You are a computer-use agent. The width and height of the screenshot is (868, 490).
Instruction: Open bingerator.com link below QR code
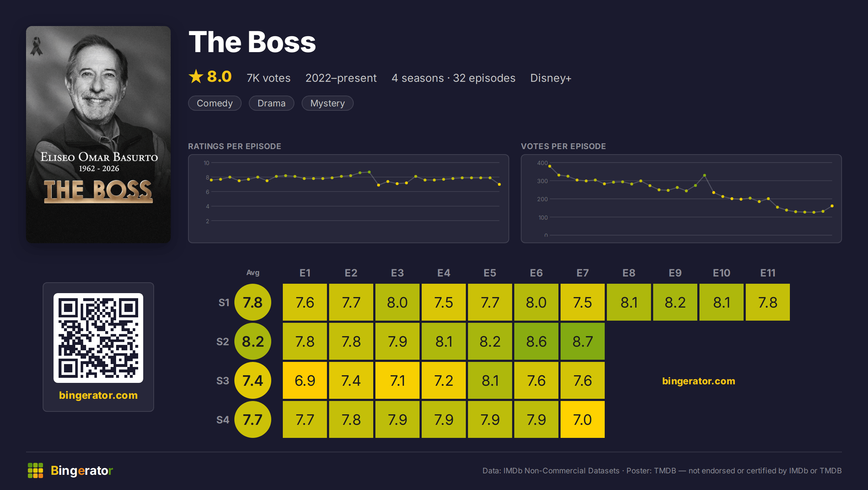tap(98, 395)
